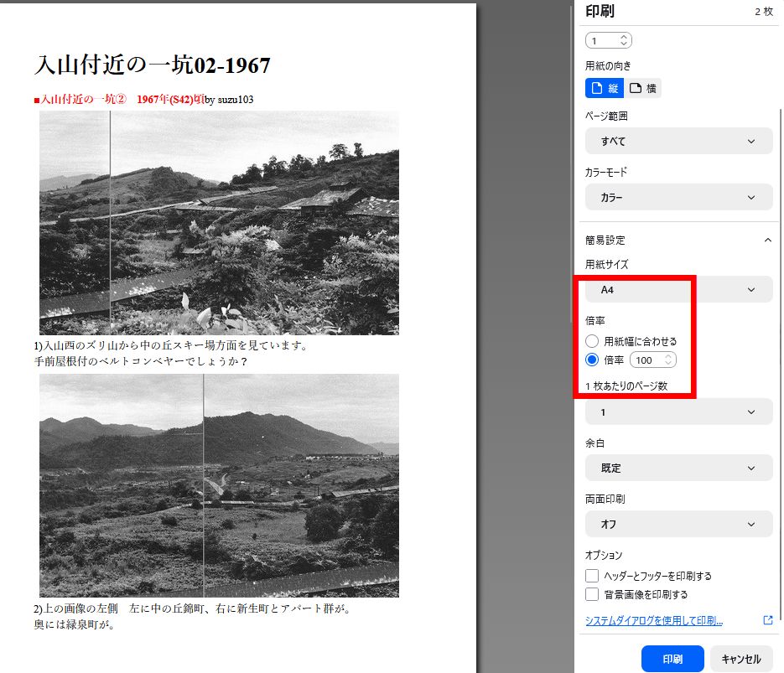
Task: Open the 余白 dropdown showing 既定
Action: [678, 468]
